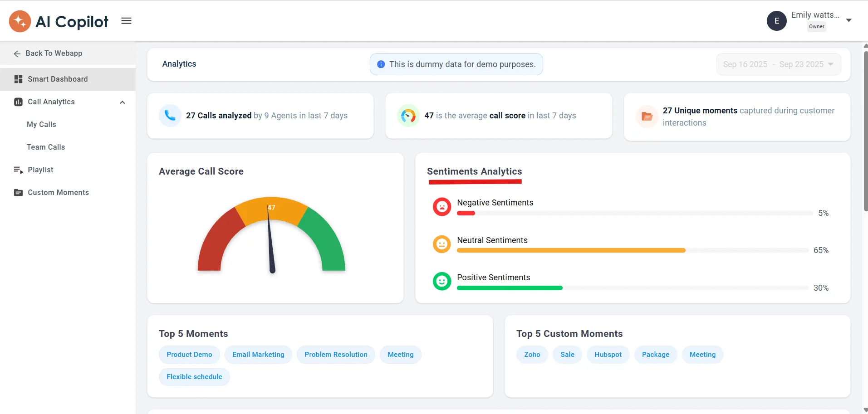
Task: Collapse the Call Analytics section
Action: [122, 102]
